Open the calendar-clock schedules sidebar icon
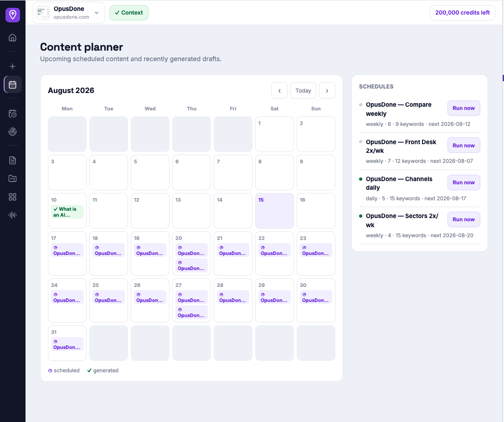504x422 pixels. coord(13,113)
